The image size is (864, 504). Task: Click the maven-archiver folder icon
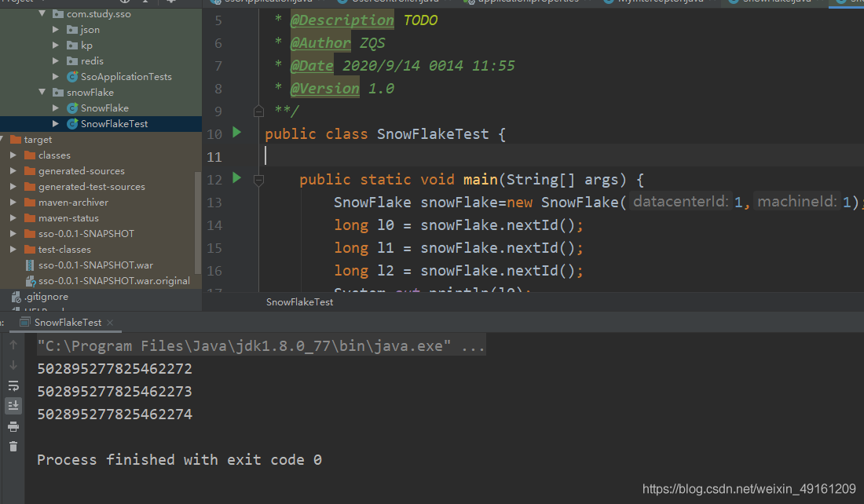(30, 203)
